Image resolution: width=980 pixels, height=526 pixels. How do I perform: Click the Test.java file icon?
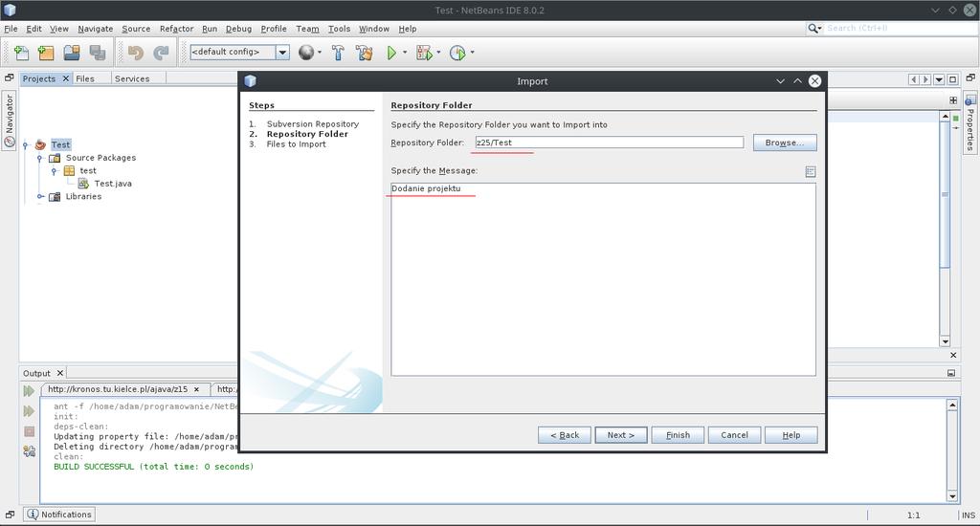click(x=83, y=183)
